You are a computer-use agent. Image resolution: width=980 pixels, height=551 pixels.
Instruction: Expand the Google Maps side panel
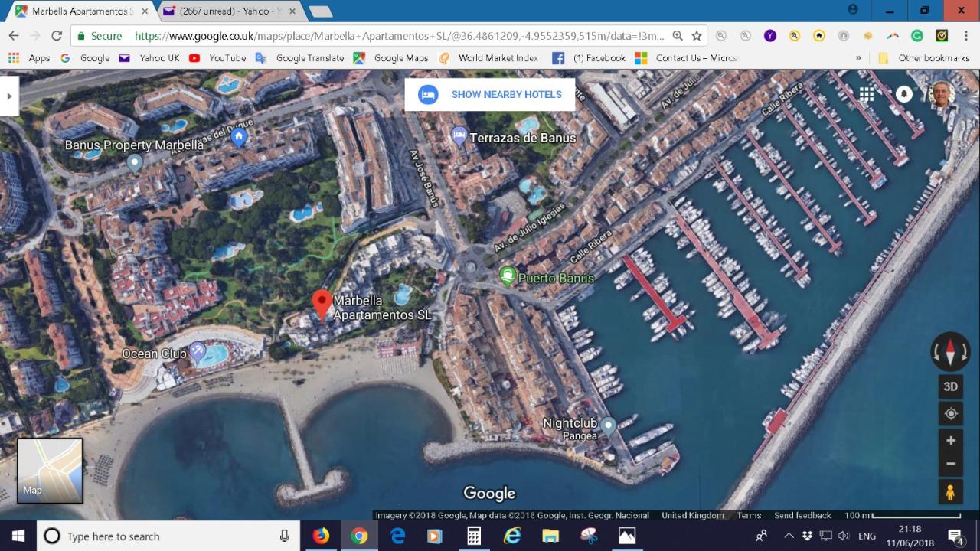(x=9, y=96)
